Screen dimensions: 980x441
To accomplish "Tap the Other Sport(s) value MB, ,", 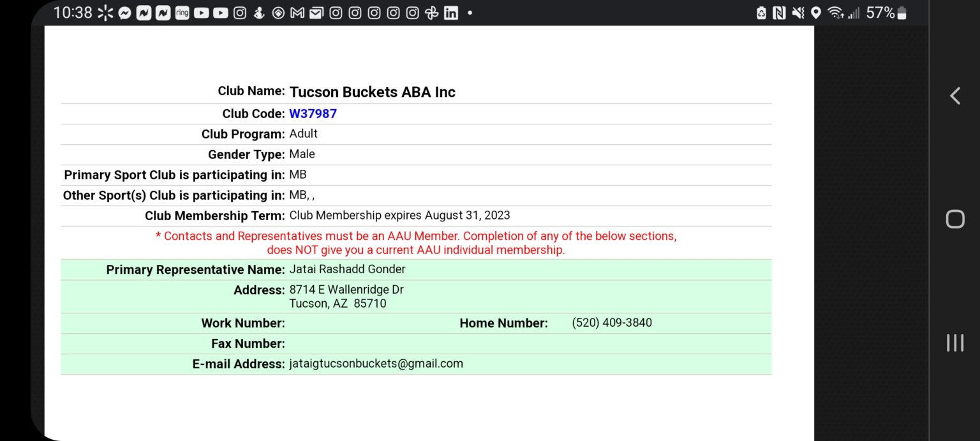I will [302, 195].
